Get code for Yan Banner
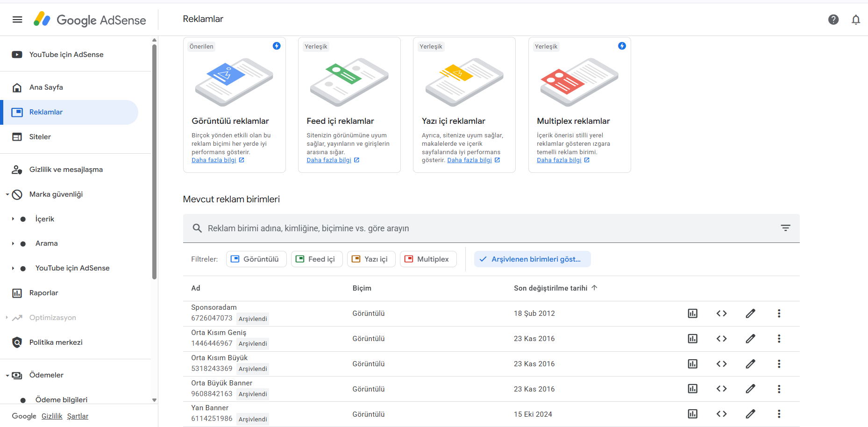Image resolution: width=868 pixels, height=427 pixels. (722, 414)
